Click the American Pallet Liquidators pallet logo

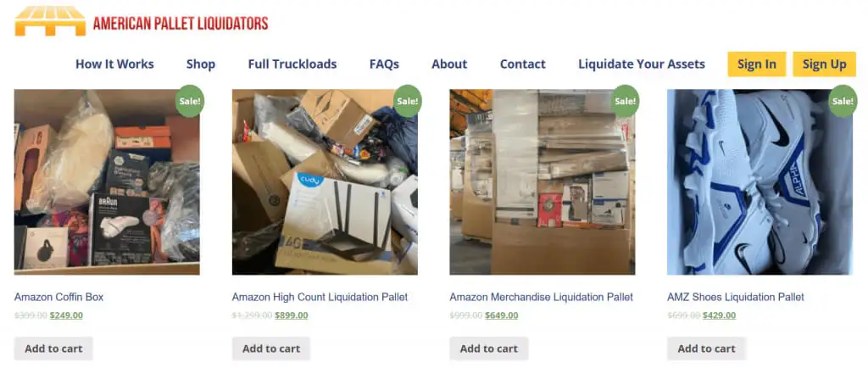pos(50,21)
